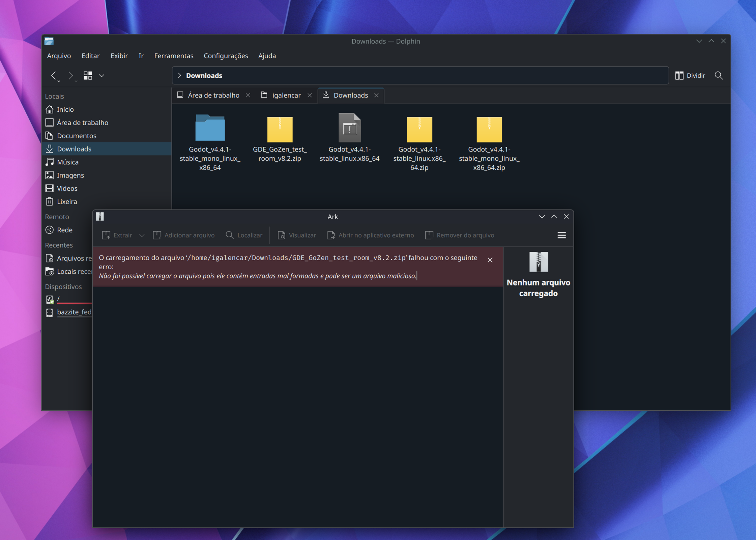Expand the Extrair dropdown arrow
Viewport: 756px width, 540px height.
coord(142,235)
